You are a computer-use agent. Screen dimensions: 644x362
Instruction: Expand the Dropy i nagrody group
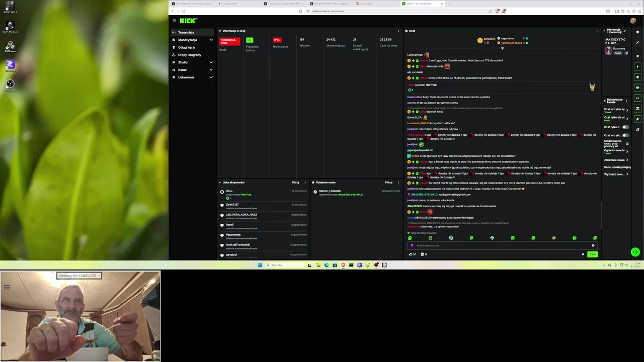click(x=193, y=55)
